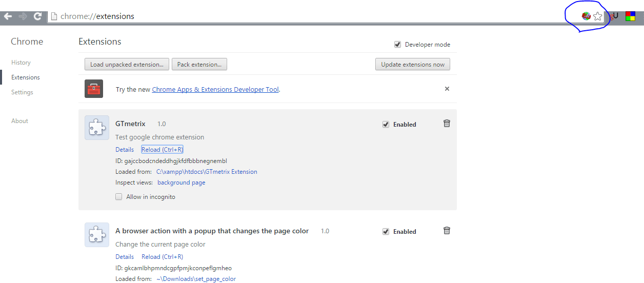Image resolution: width=644 pixels, height=283 pixels.
Task: Remove GTmetrix with its trash icon
Action: point(447,124)
